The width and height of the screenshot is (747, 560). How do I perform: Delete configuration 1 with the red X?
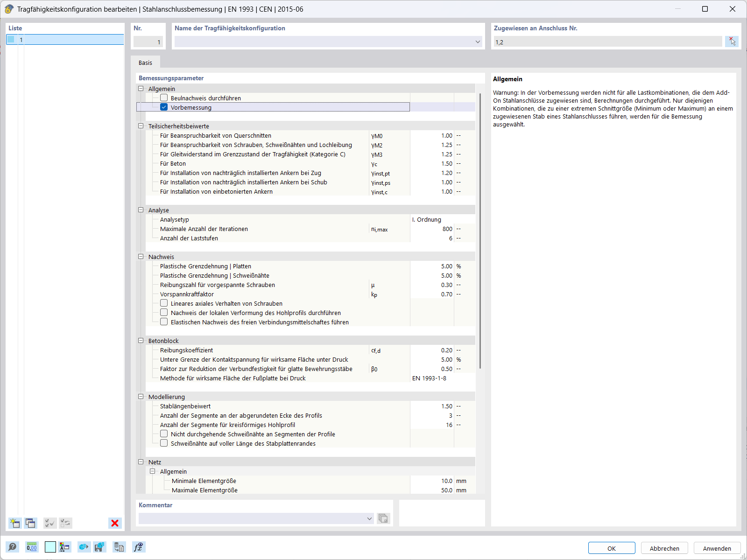coord(114,523)
